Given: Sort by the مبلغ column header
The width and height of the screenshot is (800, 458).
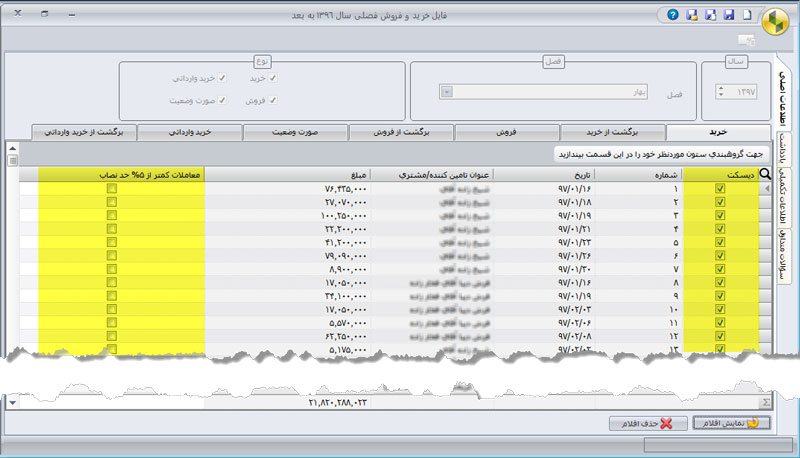Looking at the screenshot, I should (288, 174).
